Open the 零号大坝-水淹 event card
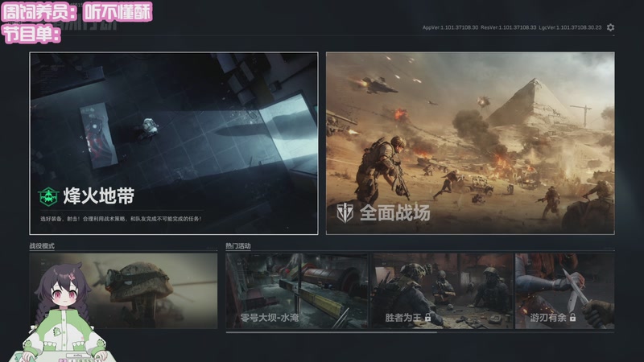Screen dimensions: 644x362 tap(296, 291)
